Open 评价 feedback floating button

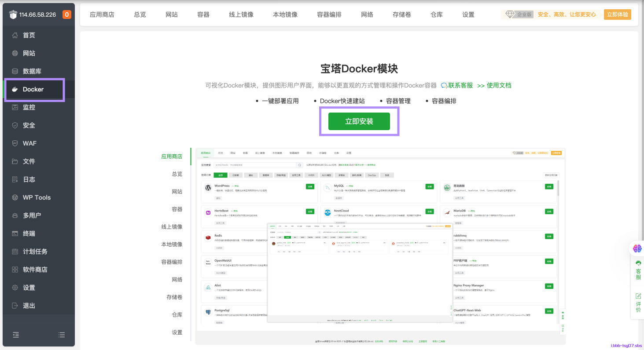coord(638,303)
